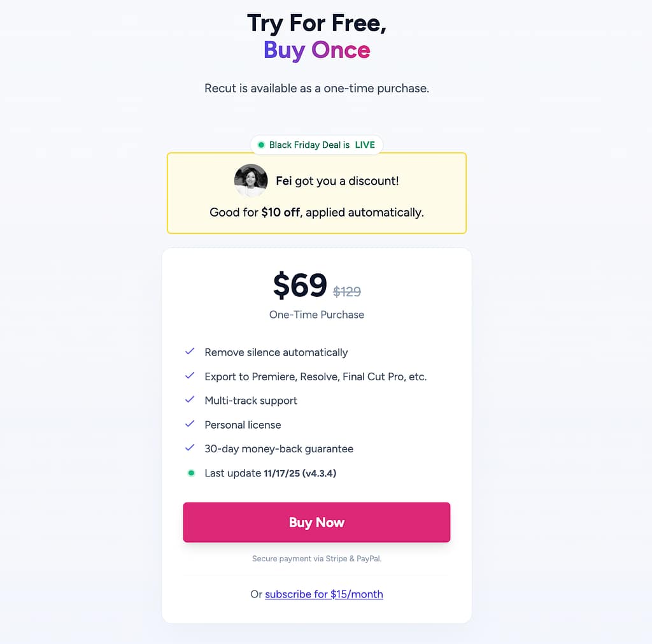The width and height of the screenshot is (652, 644).
Task: Click the Last update version text
Action: [x=300, y=473]
